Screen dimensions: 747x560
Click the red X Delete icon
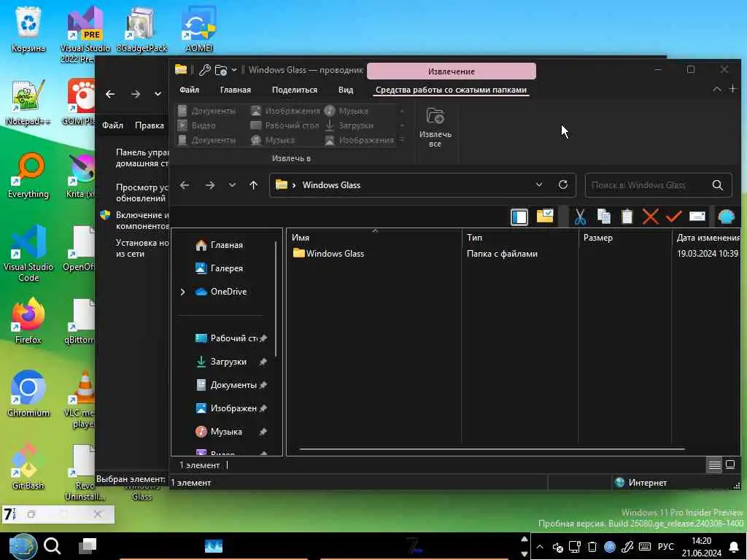[x=650, y=217]
